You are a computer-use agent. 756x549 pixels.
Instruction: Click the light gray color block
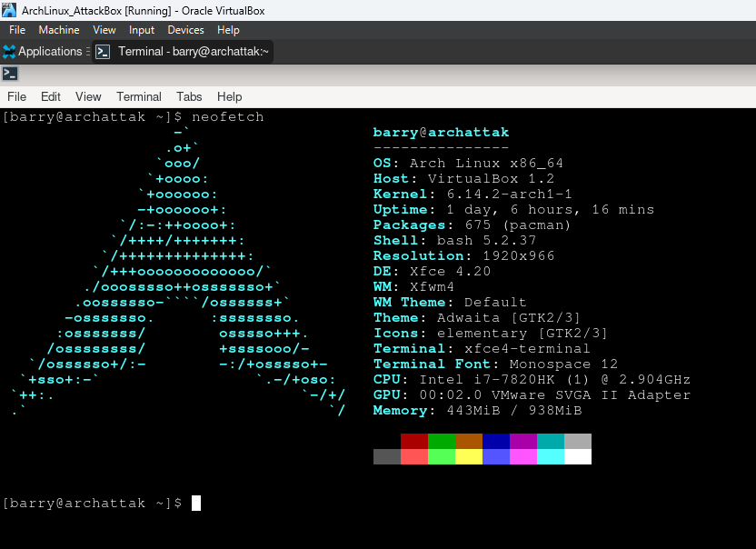pos(578,442)
